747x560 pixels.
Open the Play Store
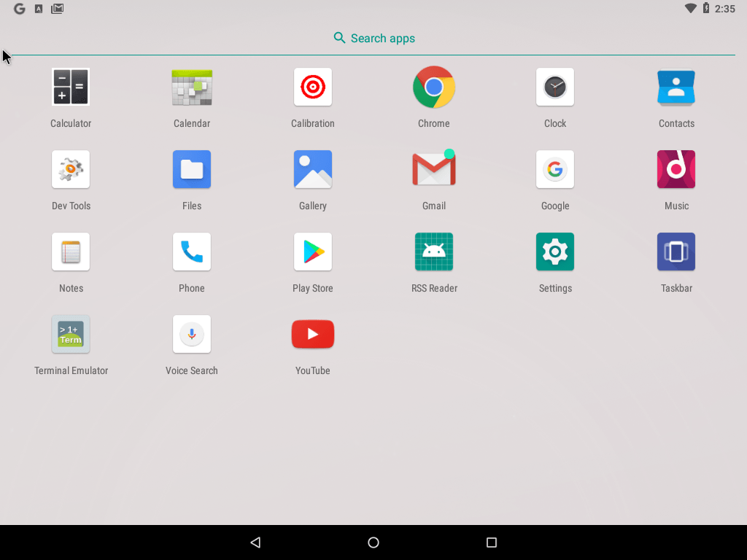312,252
